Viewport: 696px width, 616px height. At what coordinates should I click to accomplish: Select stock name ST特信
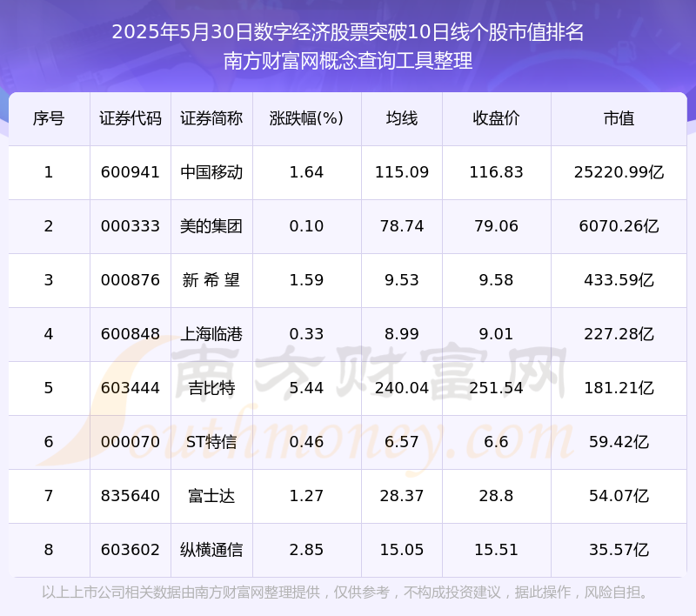pyautogui.click(x=211, y=442)
